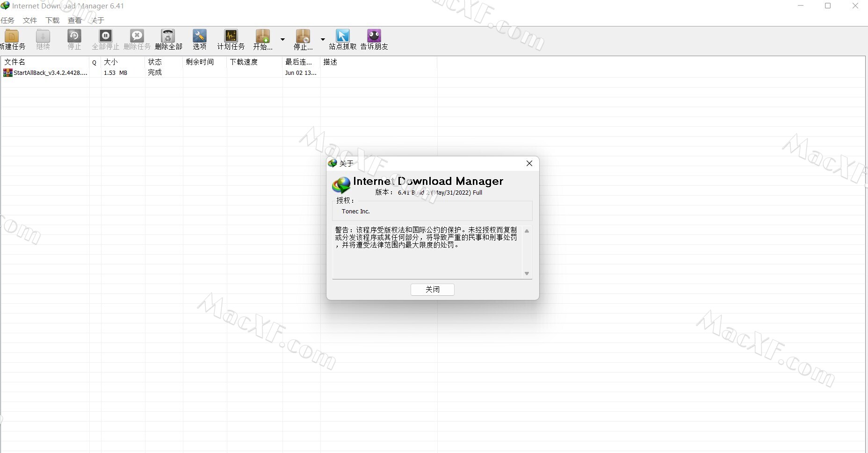This screenshot has width=868, height=453.
Task: Click the Resume (继续) toolbar icon
Action: (x=43, y=36)
